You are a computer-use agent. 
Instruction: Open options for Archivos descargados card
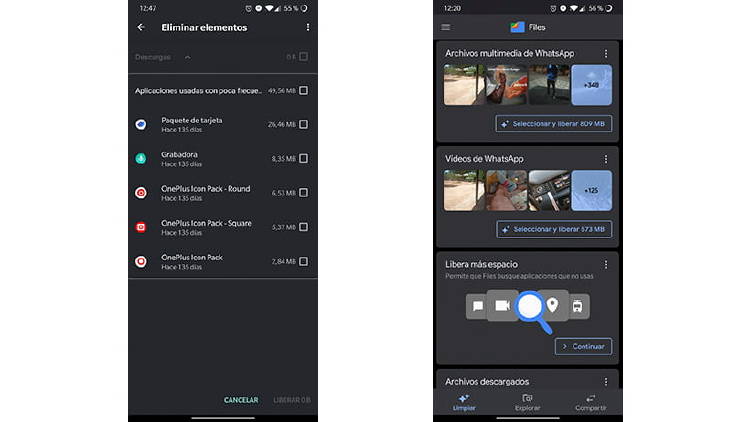point(606,381)
